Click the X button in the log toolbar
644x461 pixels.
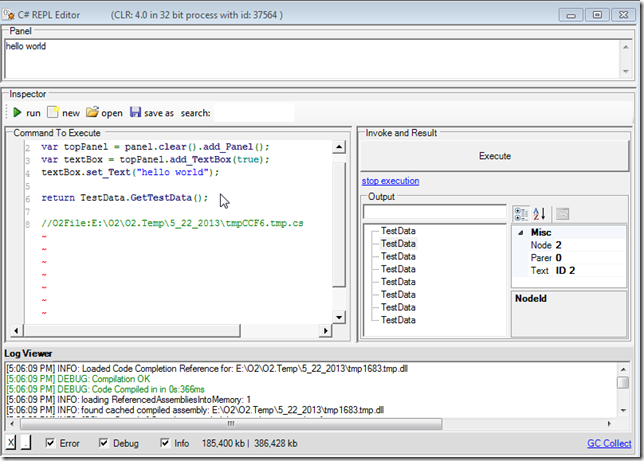click(x=11, y=443)
